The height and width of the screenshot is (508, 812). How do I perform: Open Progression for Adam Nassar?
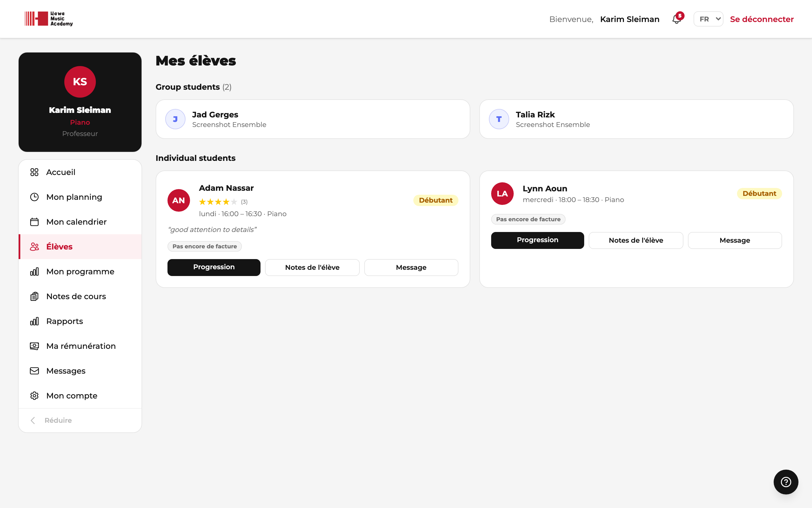pyautogui.click(x=214, y=268)
